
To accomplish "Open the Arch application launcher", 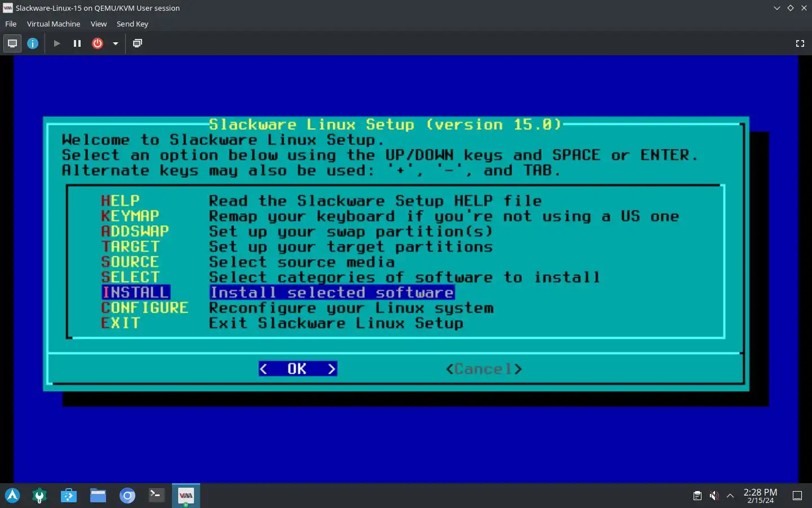I will point(12,496).
